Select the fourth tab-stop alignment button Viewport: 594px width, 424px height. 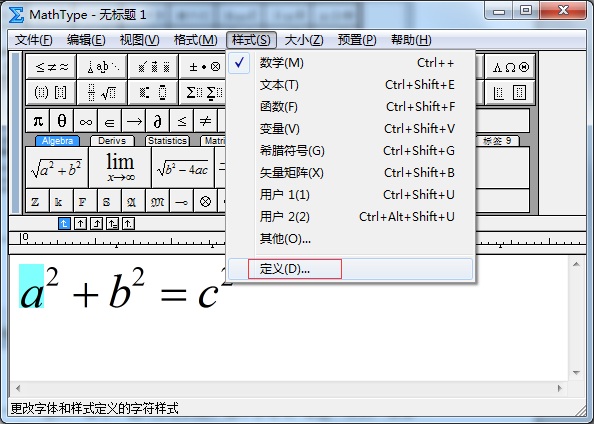[x=112, y=224]
